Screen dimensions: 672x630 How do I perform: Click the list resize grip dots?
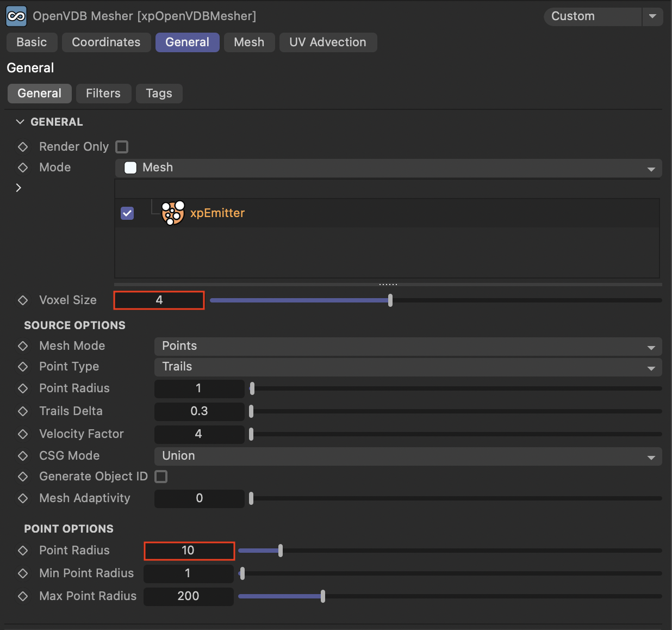pos(388,284)
